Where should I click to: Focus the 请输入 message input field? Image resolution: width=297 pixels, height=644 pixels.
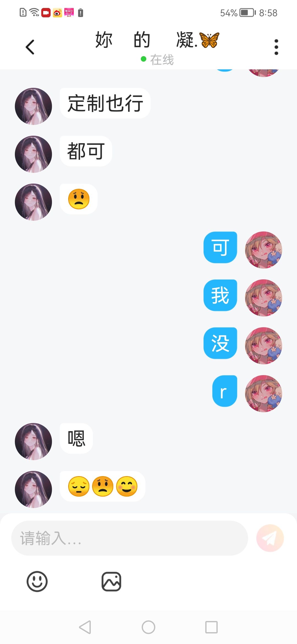[x=130, y=538]
